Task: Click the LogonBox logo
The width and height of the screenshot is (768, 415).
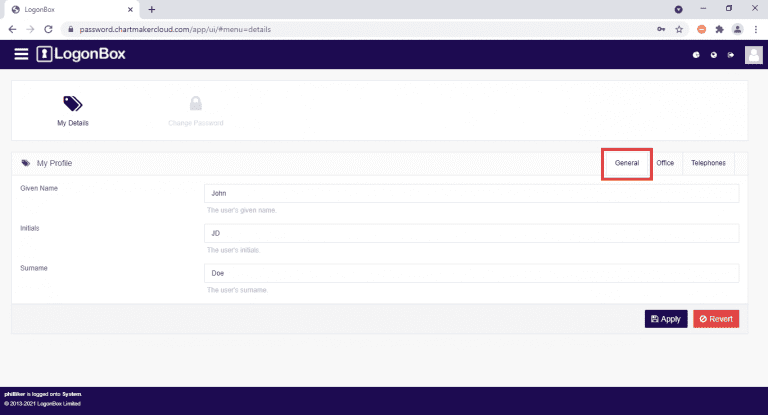Action: coord(81,54)
